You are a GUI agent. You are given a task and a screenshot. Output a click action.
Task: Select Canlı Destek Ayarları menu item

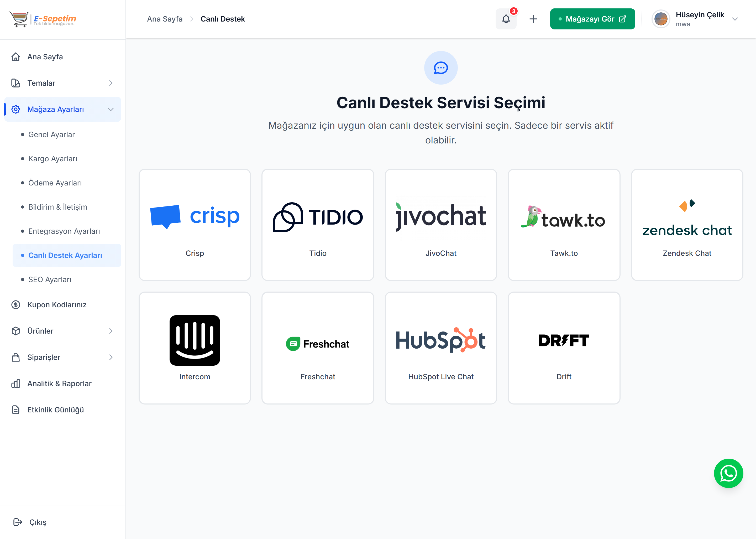[67, 255]
